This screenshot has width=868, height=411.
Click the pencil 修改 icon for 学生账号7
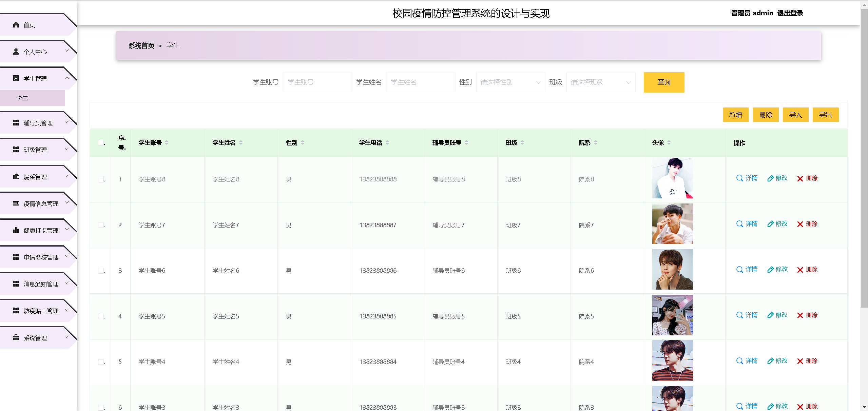[770, 224]
